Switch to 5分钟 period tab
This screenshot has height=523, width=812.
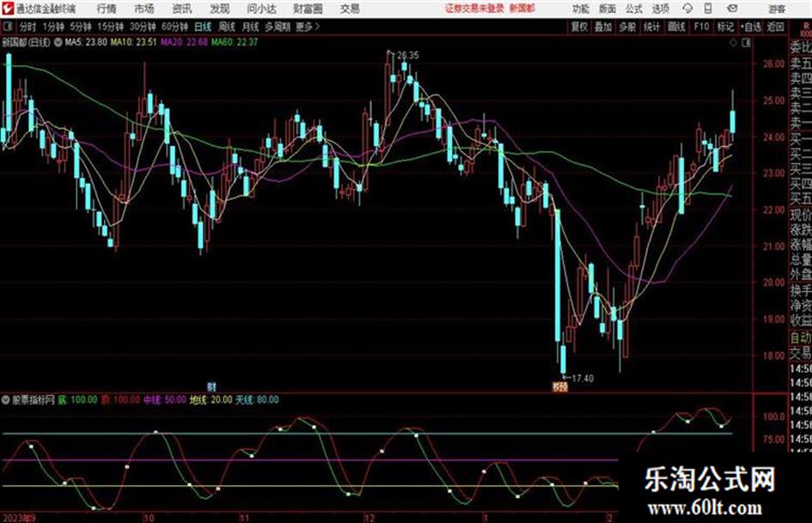pyautogui.click(x=81, y=27)
